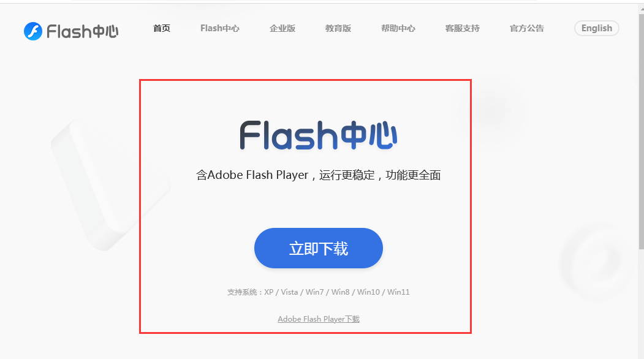
Task: Open the Flash中心 navigation item
Action: point(220,28)
